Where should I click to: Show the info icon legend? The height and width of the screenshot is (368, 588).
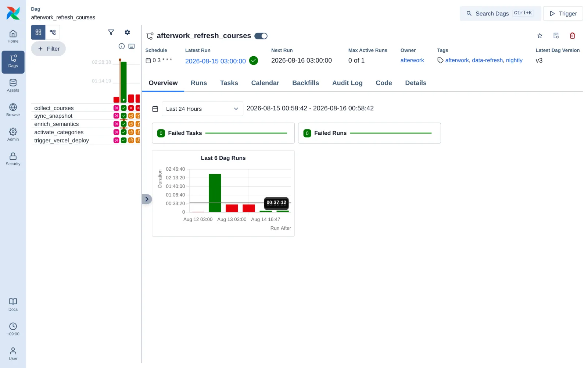(122, 46)
